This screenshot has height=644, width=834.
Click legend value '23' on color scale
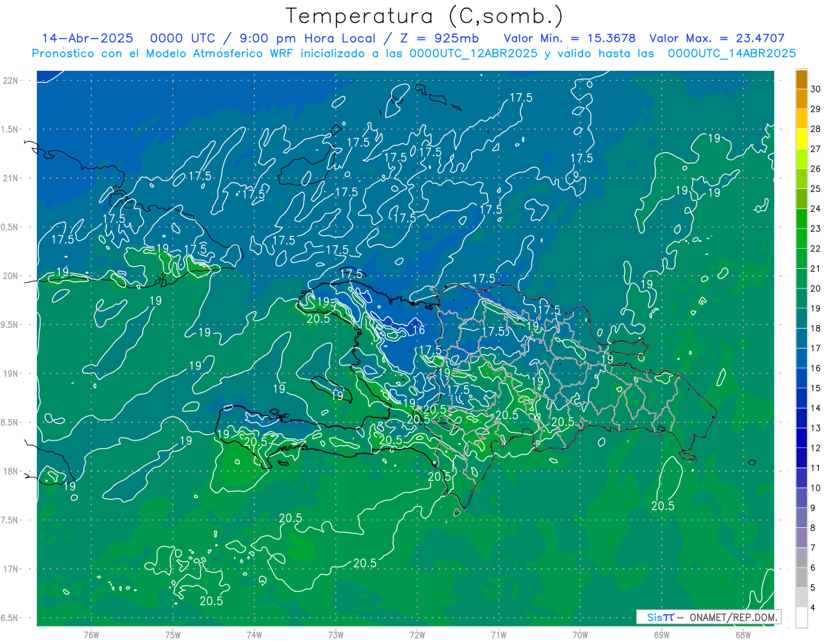[816, 229]
